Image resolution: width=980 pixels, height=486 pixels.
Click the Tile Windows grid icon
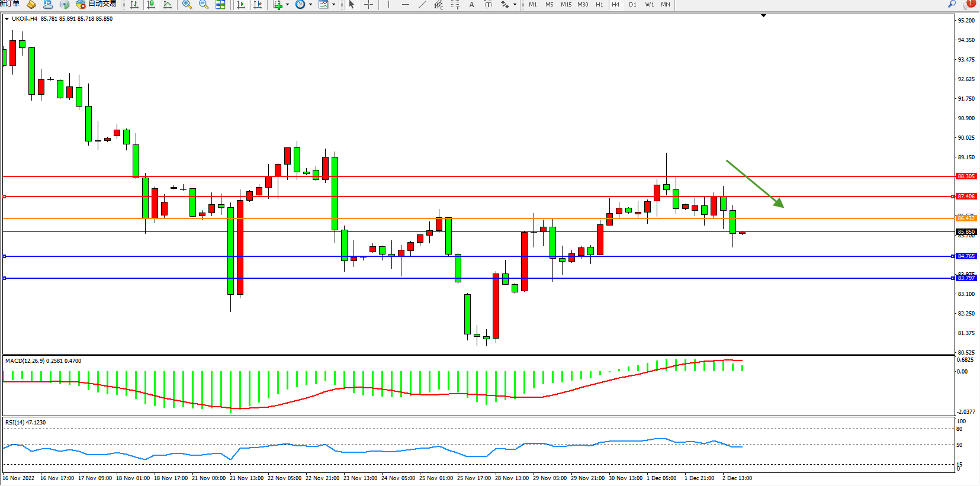[220, 5]
